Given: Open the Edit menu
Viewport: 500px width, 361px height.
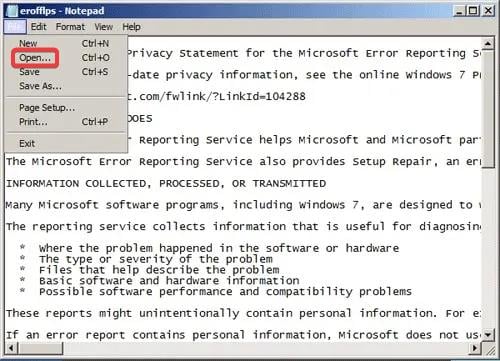Looking at the screenshot, I should [x=39, y=27].
